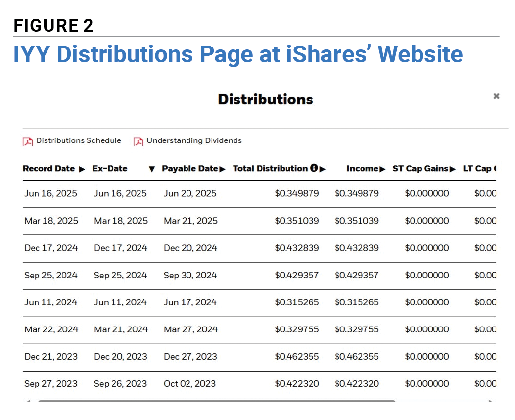Sort by Payable Date column arrow
Image resolution: width=515 pixels, height=420 pixels.
click(222, 169)
